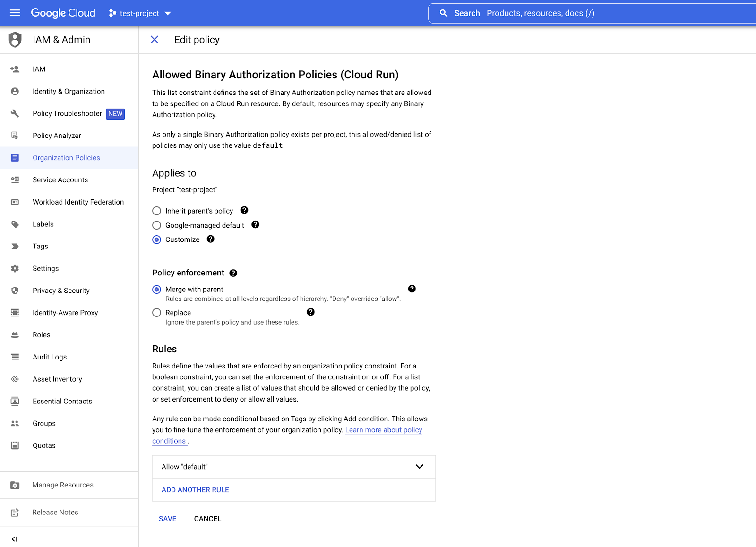Click the Policy Analyzer icon
Screen dimensions: 756x547
coord(15,136)
